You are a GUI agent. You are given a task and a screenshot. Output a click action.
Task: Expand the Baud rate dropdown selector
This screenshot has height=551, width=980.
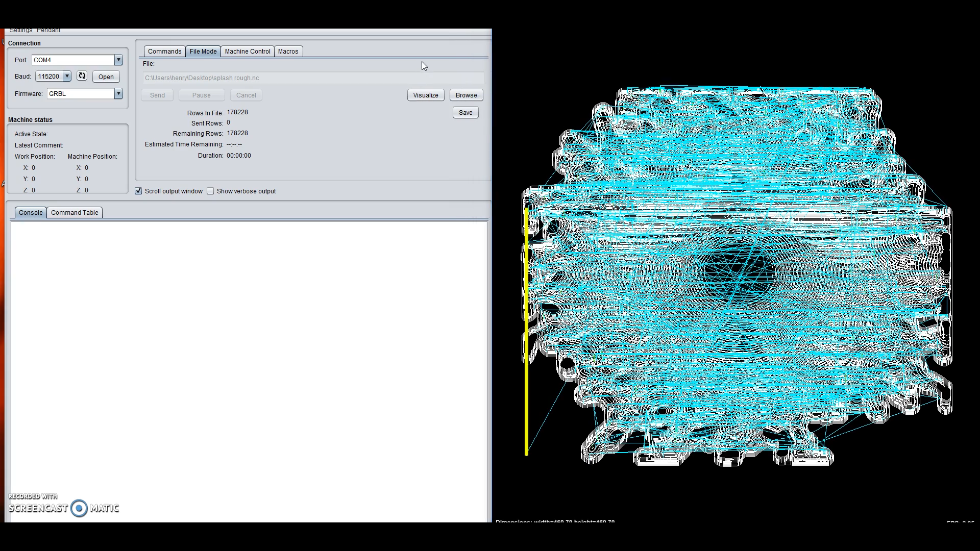click(x=67, y=76)
